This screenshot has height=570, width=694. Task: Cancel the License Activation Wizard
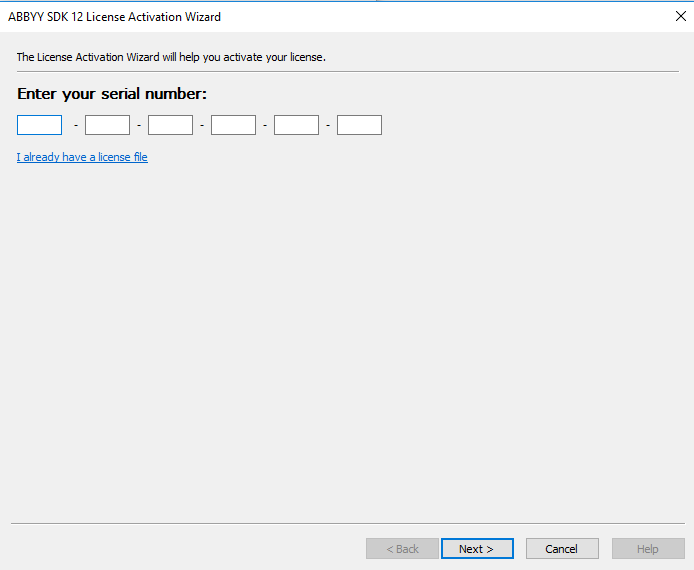coord(562,549)
